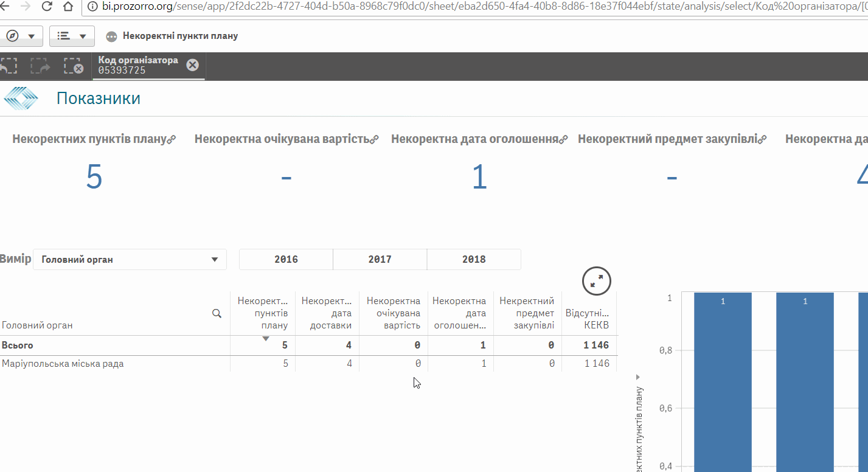Open link icon next to Некоректна дата оголошення

click(x=563, y=139)
